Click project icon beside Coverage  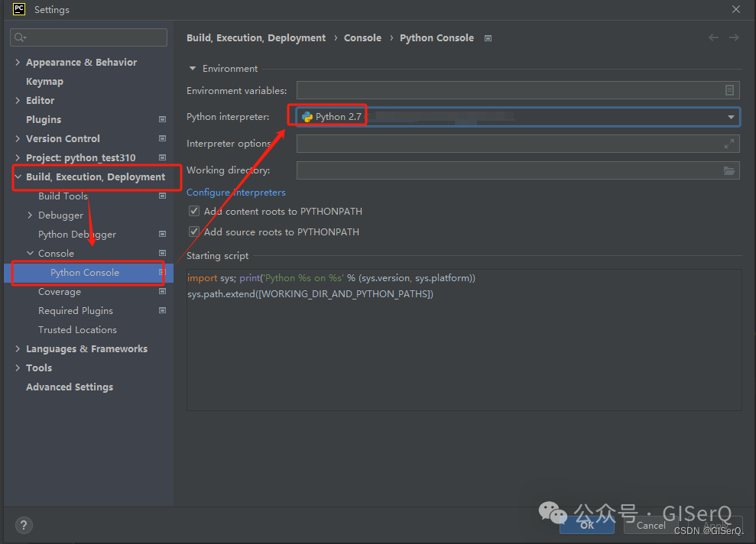(163, 292)
